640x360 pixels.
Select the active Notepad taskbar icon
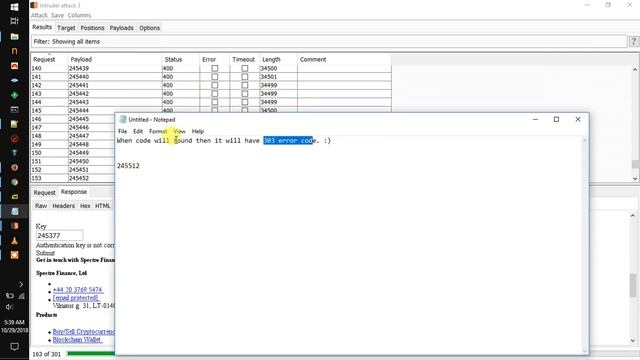pos(14,211)
